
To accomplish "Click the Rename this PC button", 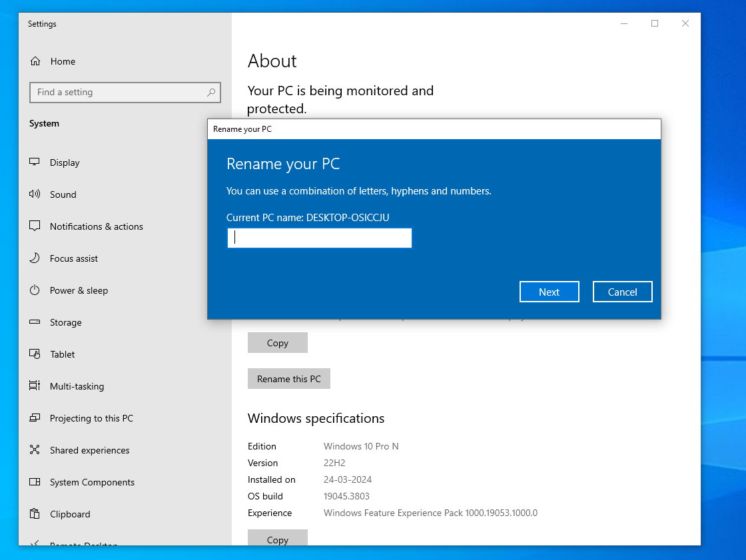I will pyautogui.click(x=289, y=379).
